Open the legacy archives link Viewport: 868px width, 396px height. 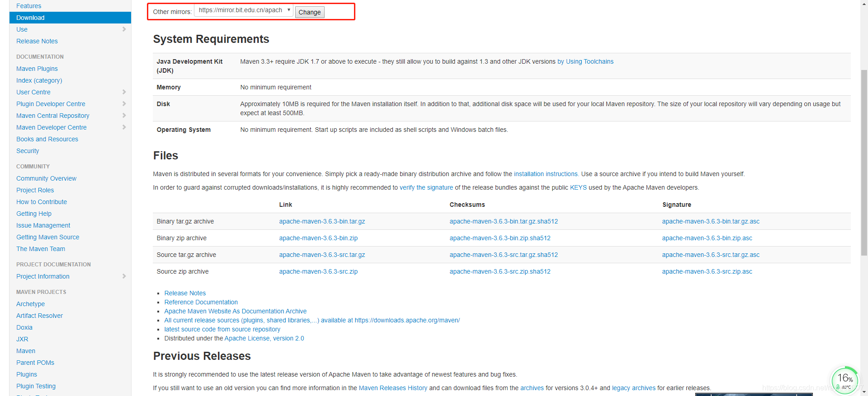(633, 388)
